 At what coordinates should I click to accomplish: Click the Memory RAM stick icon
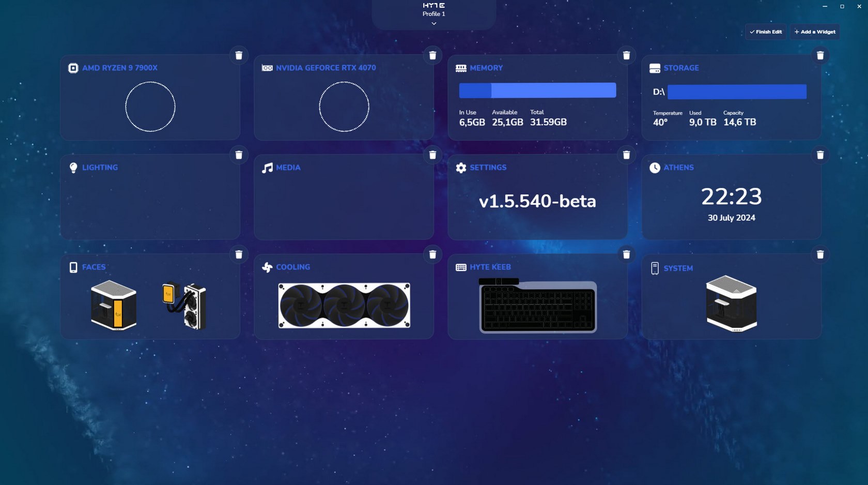[461, 68]
